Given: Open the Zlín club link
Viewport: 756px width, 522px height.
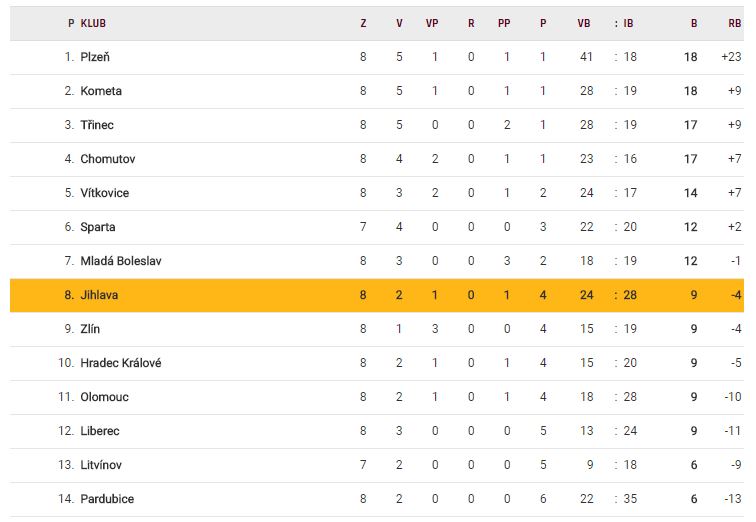Looking at the screenshot, I should tap(90, 329).
